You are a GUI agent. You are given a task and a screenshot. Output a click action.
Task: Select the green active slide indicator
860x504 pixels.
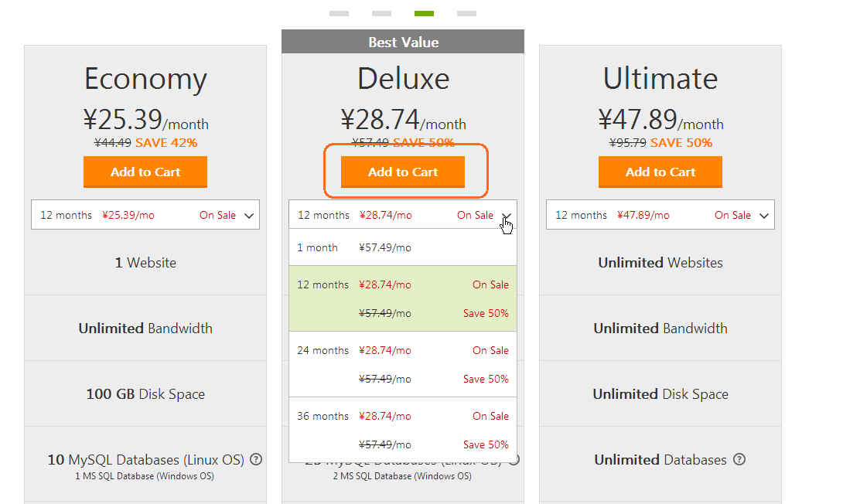(x=424, y=13)
